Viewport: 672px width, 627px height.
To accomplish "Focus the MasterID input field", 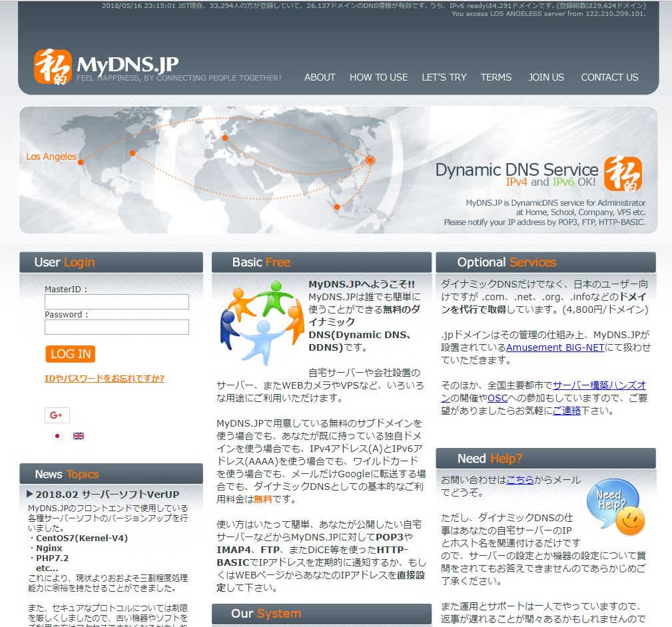I will point(117,302).
